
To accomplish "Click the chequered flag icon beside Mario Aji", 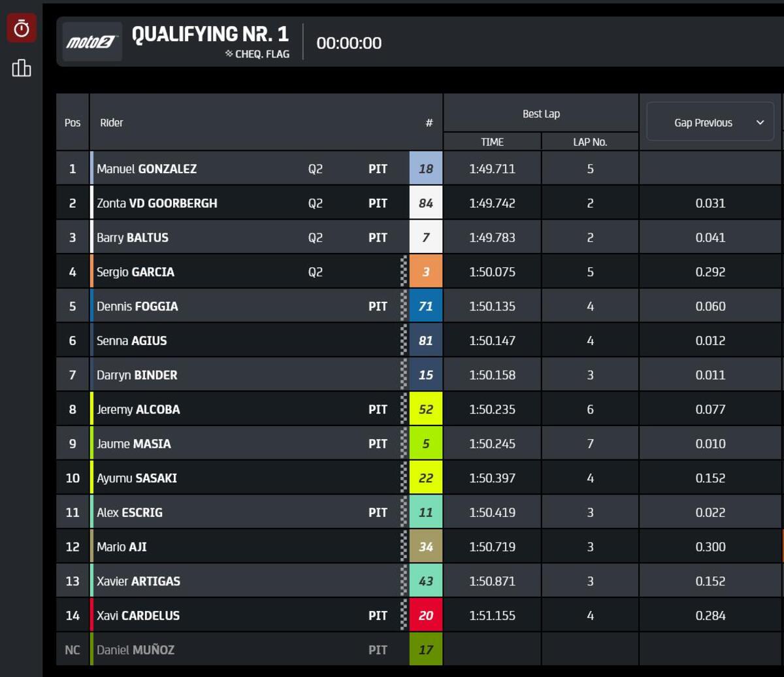I will (x=403, y=547).
